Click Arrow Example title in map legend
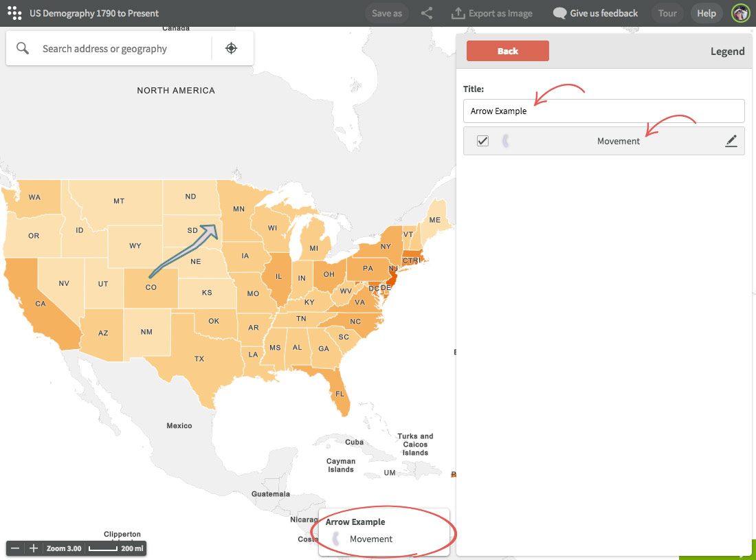The image size is (756, 560). [355, 522]
